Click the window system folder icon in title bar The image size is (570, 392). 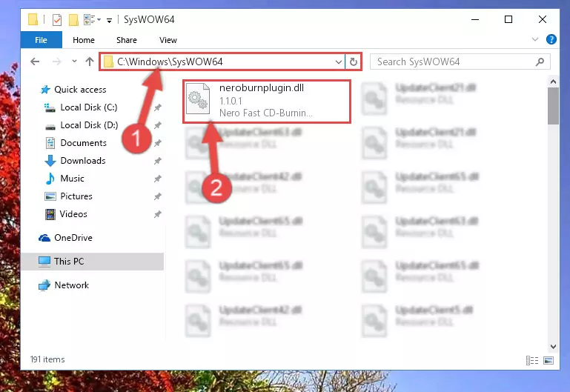click(x=33, y=19)
